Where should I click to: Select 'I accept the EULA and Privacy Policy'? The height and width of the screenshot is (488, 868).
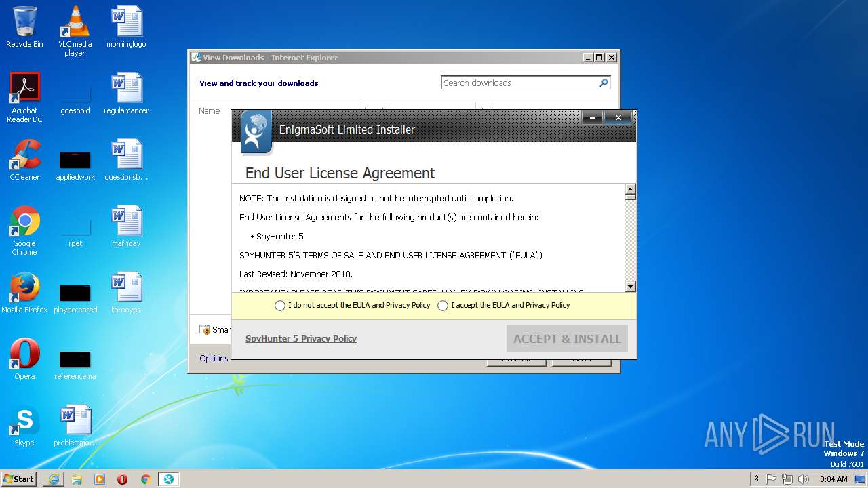(443, 306)
